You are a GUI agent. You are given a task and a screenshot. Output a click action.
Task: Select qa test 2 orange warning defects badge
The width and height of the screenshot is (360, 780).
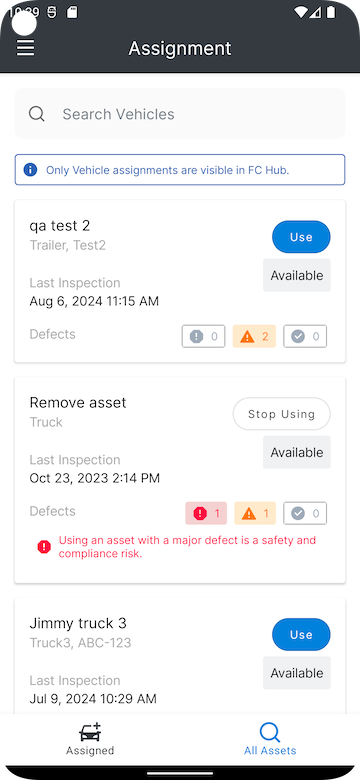click(254, 336)
